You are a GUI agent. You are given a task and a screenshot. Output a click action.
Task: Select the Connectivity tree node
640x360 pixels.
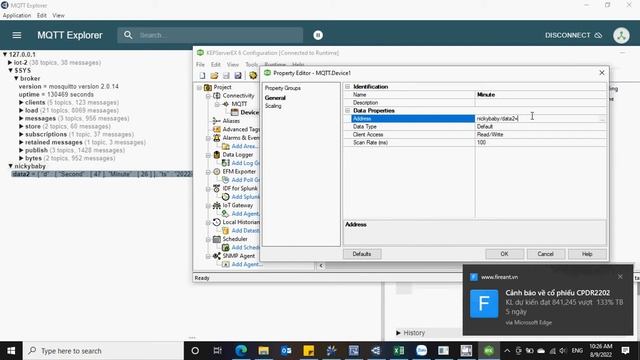(x=238, y=96)
